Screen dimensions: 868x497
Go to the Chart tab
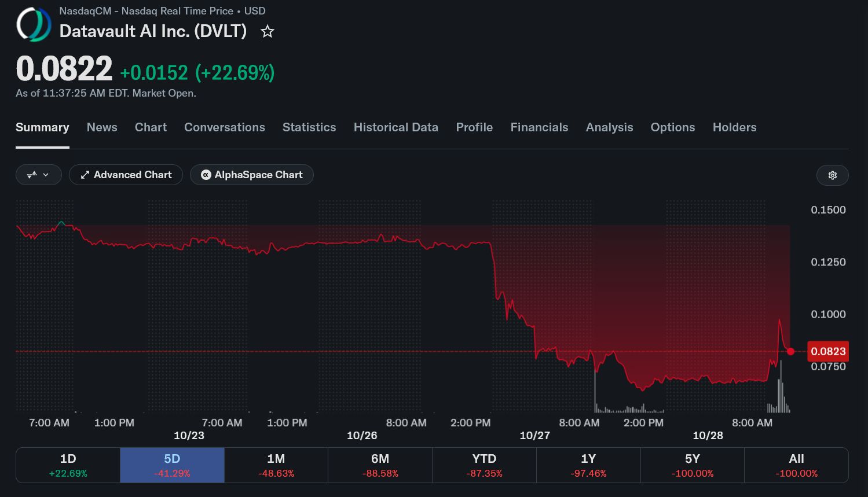151,127
